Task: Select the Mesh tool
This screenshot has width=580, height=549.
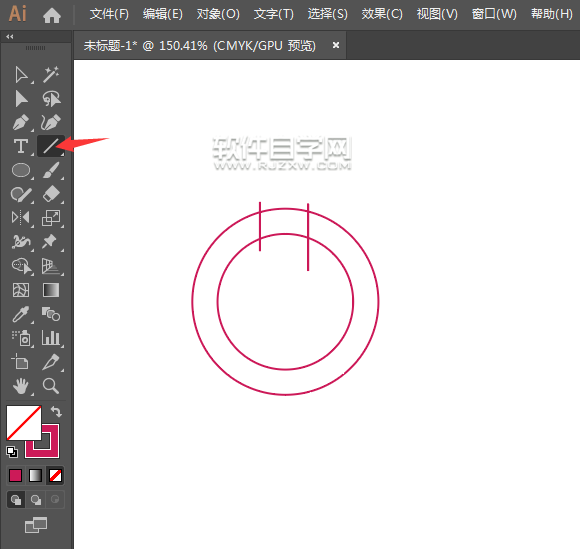Action: click(21, 290)
